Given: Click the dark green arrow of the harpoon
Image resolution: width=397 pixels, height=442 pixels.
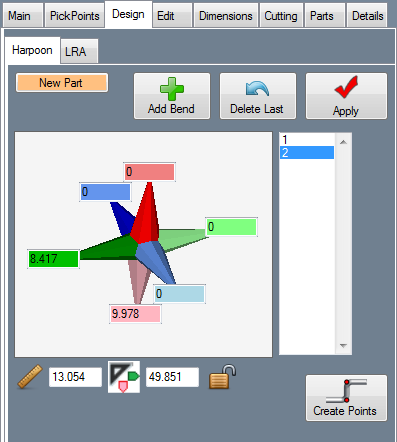Looking at the screenshot, I should pyautogui.click(x=110, y=248).
